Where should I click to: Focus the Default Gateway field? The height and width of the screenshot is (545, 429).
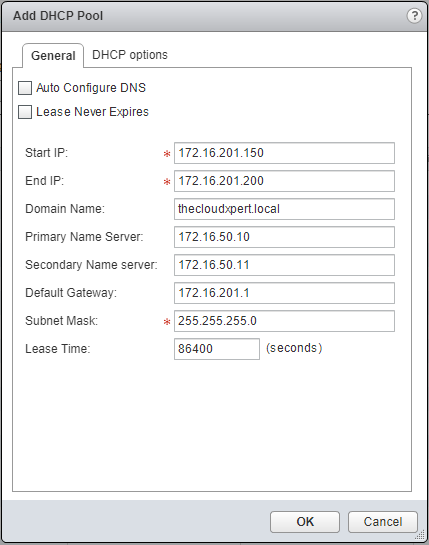coord(284,293)
